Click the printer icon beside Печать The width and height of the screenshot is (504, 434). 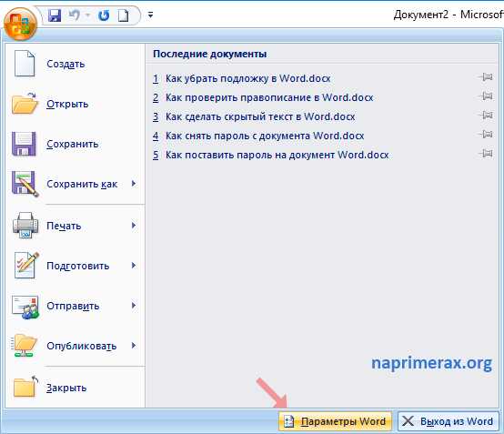[25, 226]
